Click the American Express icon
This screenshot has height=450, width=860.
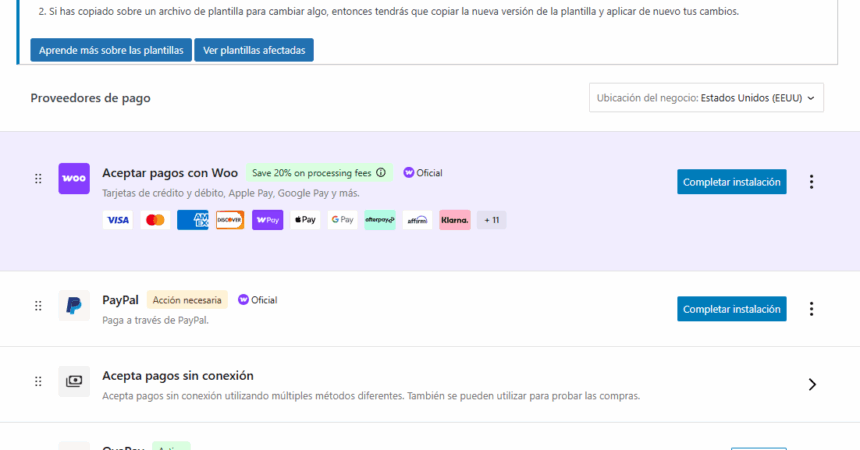click(x=193, y=220)
